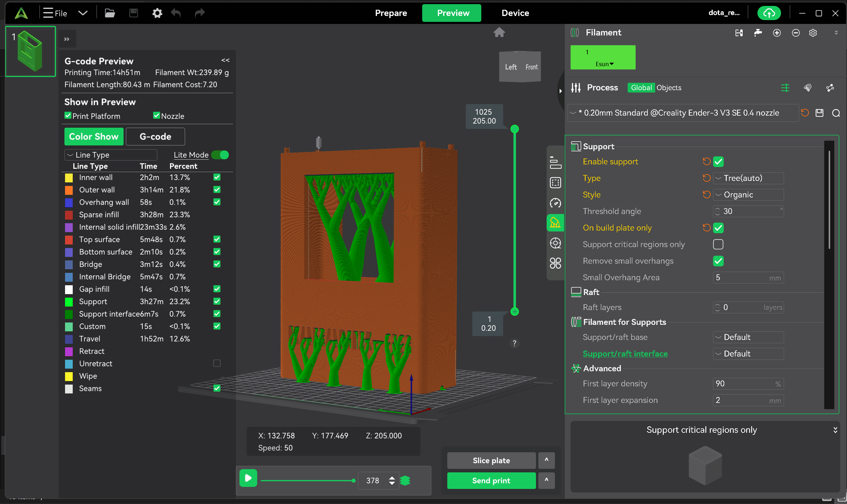The image size is (847, 504).
Task: Open Esun filament dropdown
Action: pos(605,64)
